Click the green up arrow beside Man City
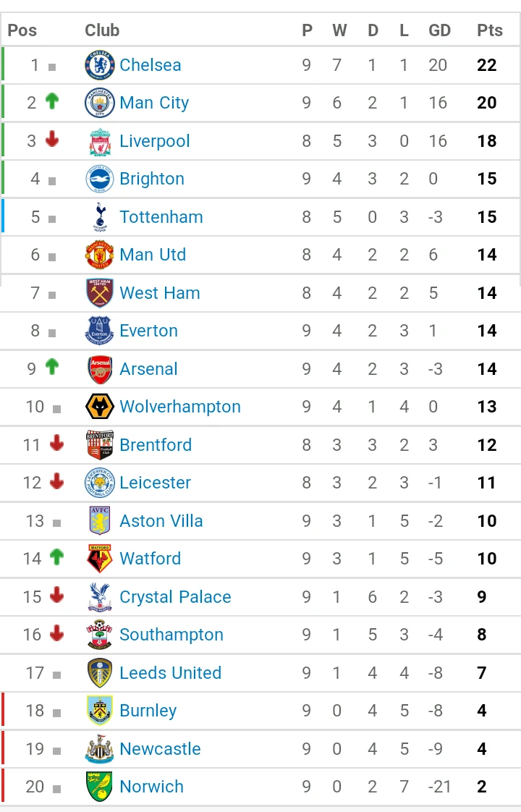The width and height of the screenshot is (521, 812). tap(51, 101)
